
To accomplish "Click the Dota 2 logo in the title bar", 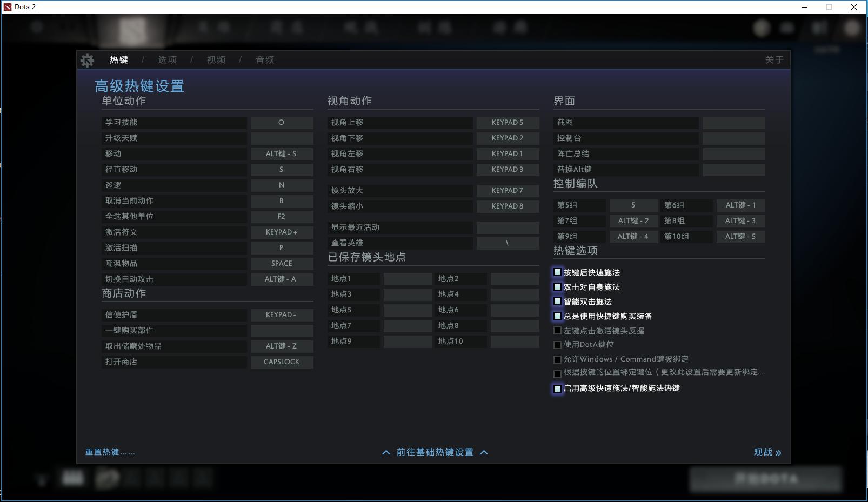I will 6,7.
